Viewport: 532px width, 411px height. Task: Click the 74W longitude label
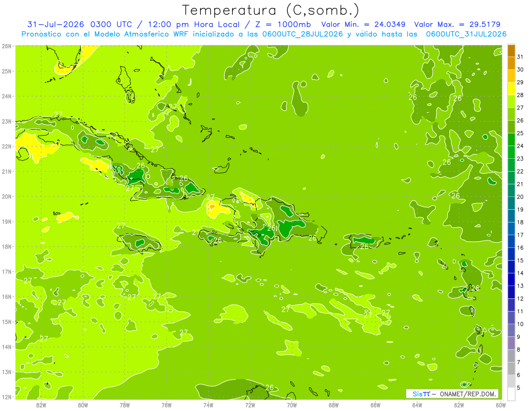(208, 404)
